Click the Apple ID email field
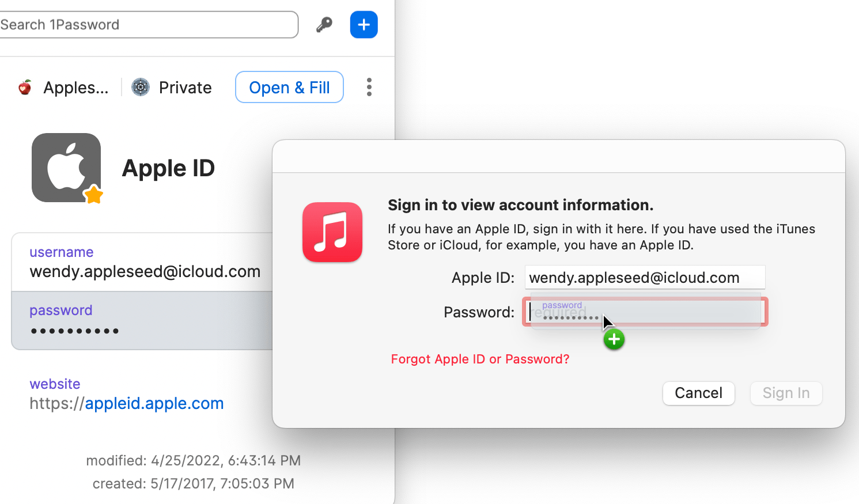This screenshot has height=504, width=859. pos(645,277)
